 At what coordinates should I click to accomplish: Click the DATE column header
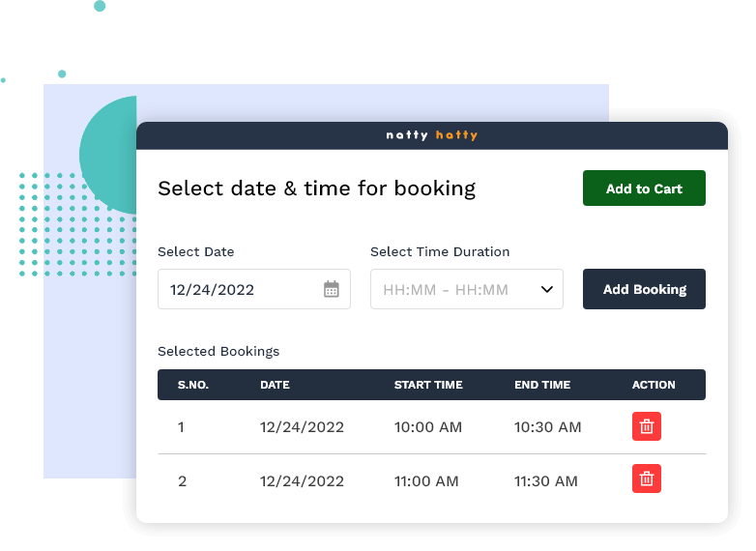point(275,385)
